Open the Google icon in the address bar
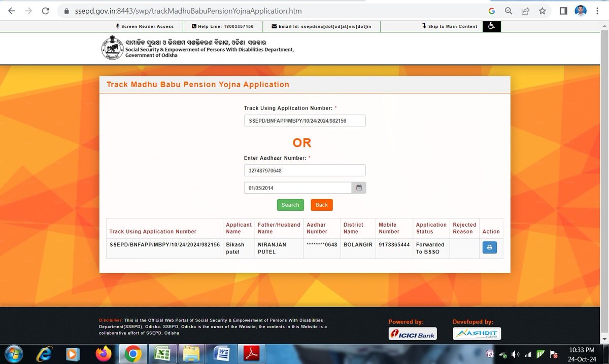Viewport: 609px width, 364px height. click(x=492, y=11)
